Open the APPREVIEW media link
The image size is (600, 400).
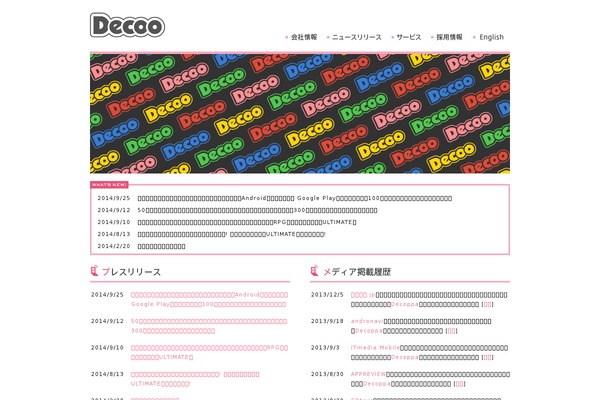click(368, 374)
